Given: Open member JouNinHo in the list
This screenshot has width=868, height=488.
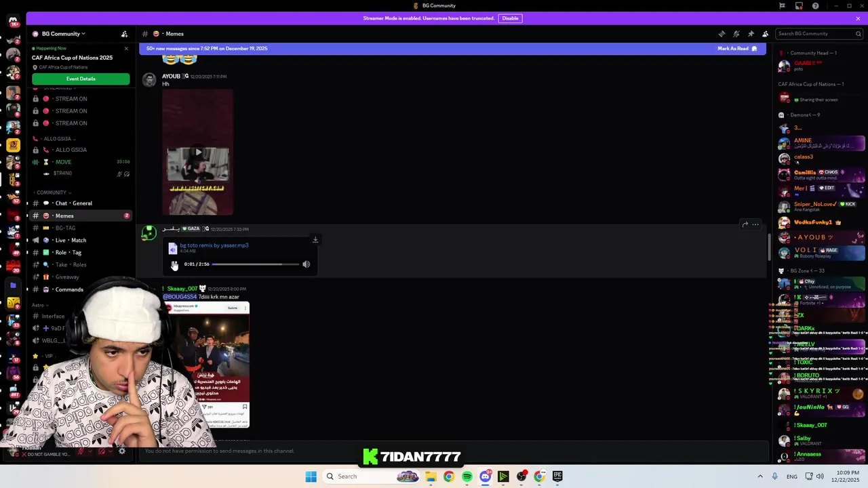Looking at the screenshot, I should click(821, 409).
